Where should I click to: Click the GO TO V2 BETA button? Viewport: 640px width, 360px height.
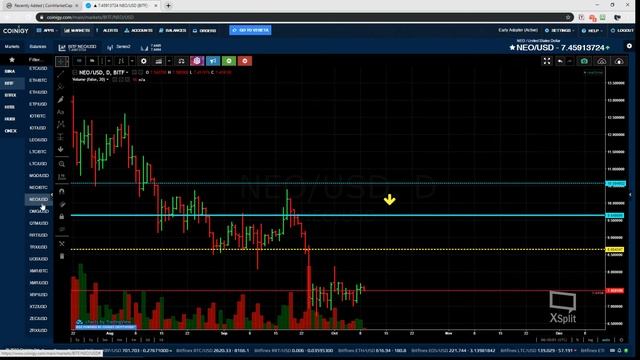(250, 30)
